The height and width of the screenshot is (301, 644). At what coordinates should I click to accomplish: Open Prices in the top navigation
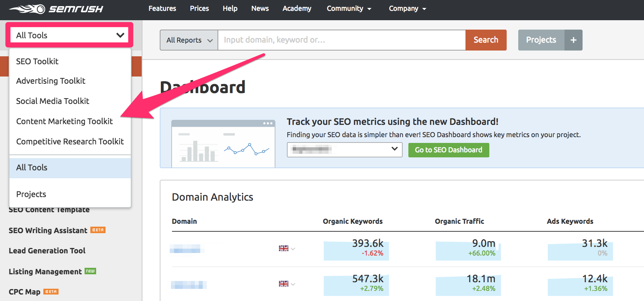coord(199,8)
